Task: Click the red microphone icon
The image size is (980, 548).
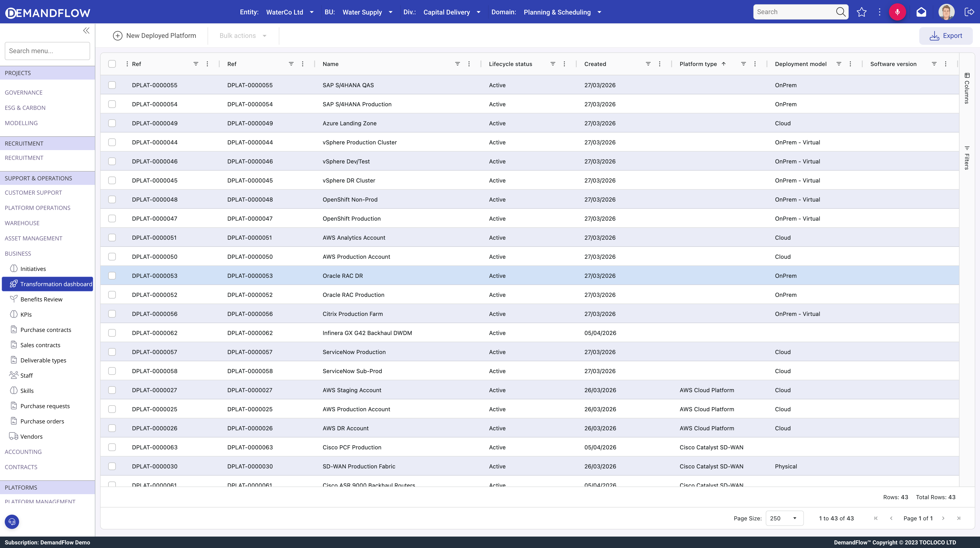Action: [897, 12]
